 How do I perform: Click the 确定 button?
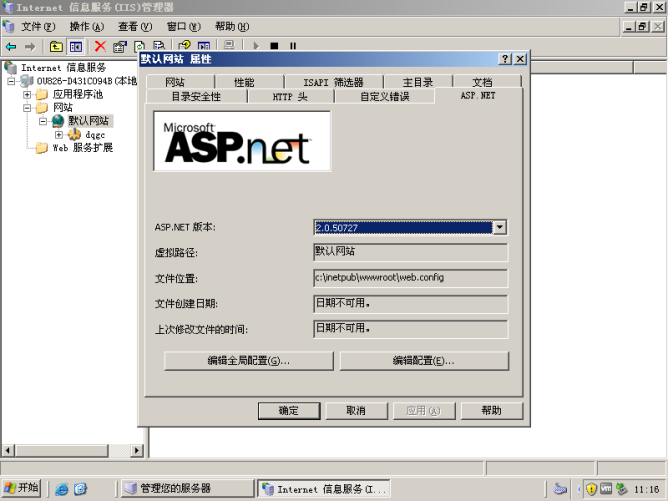pyautogui.click(x=288, y=411)
